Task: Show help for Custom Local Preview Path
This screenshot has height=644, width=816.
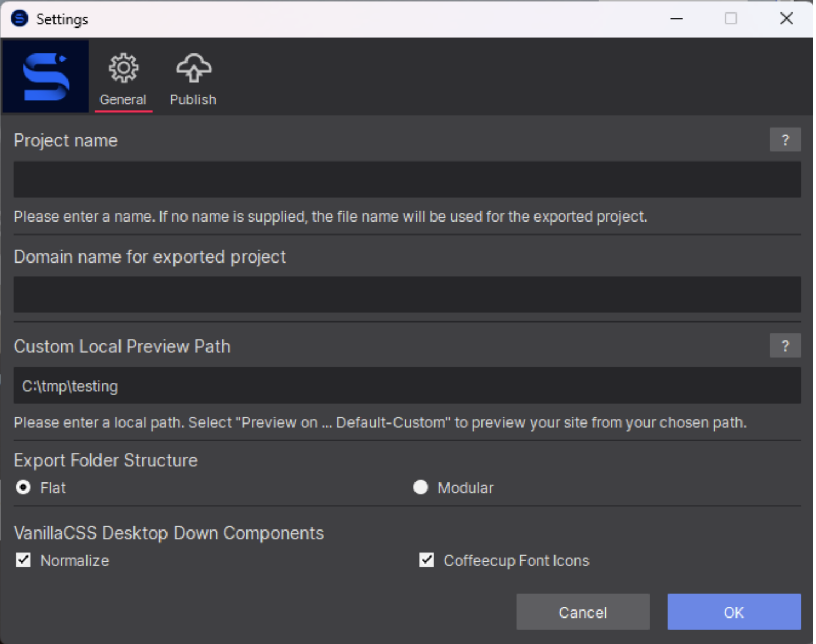Action: pyautogui.click(x=785, y=346)
